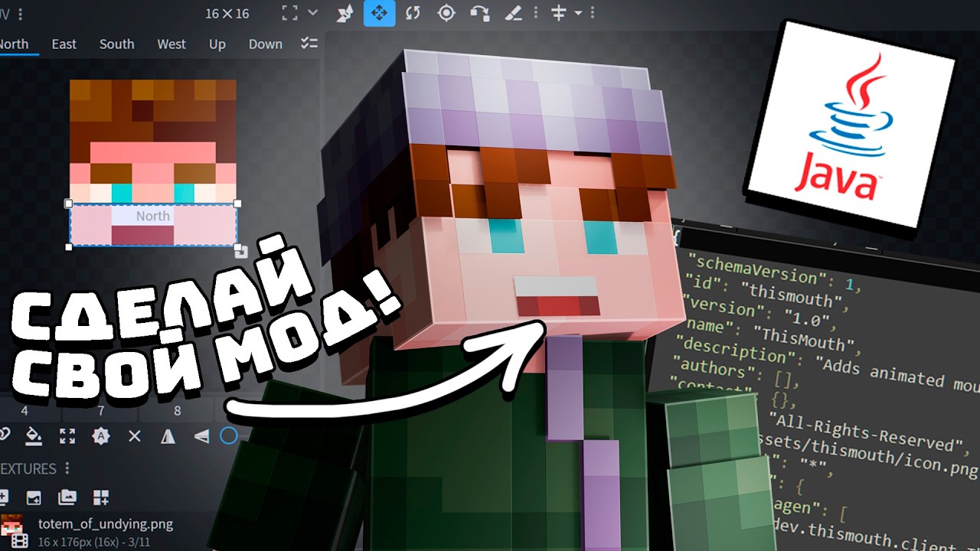The image size is (980, 551).
Task: Switch to the Down face tab
Action: 266,44
